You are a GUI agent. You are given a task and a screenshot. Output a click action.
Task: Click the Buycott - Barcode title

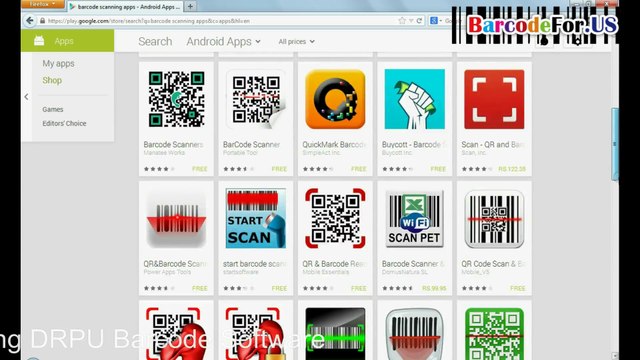pos(414,144)
